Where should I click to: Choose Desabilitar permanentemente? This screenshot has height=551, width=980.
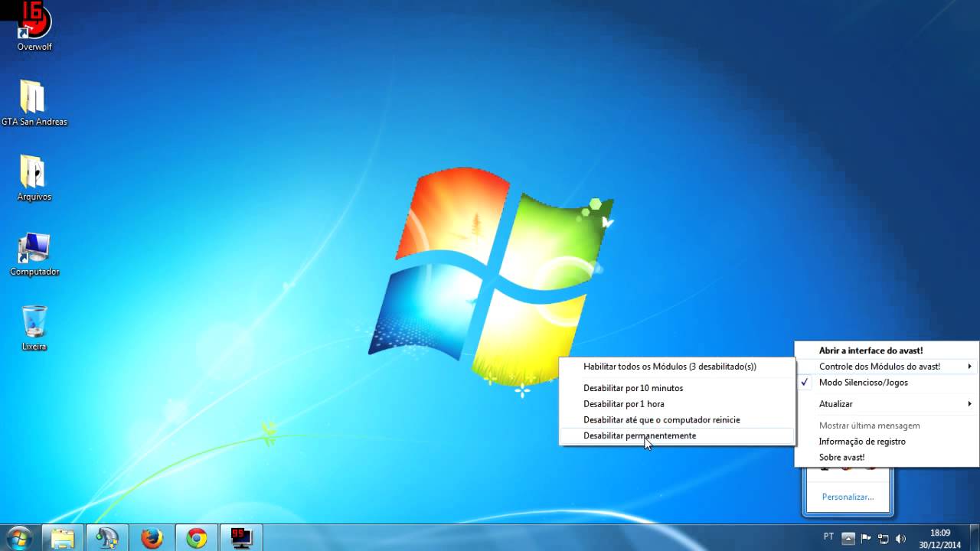pos(678,435)
